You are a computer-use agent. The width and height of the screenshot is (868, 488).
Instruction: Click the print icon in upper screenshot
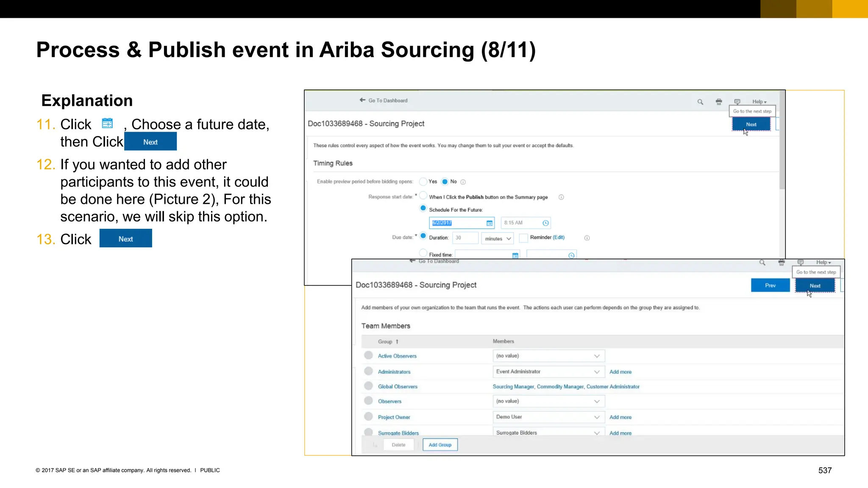(719, 102)
